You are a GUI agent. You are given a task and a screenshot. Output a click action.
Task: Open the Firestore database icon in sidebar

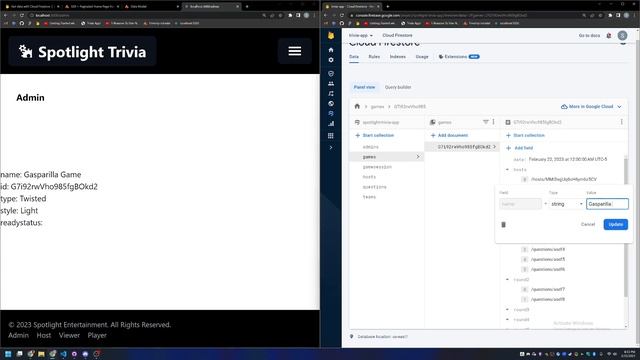[x=331, y=113]
